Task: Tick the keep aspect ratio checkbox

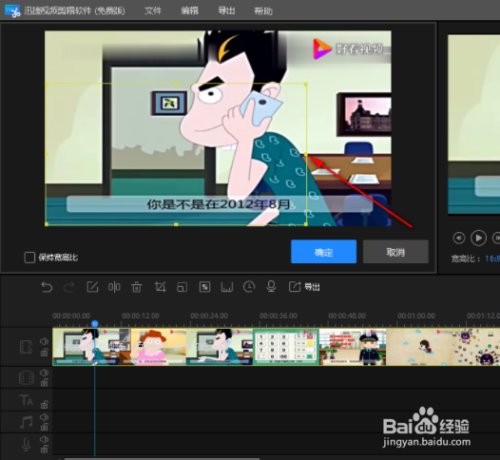Action: tap(30, 257)
